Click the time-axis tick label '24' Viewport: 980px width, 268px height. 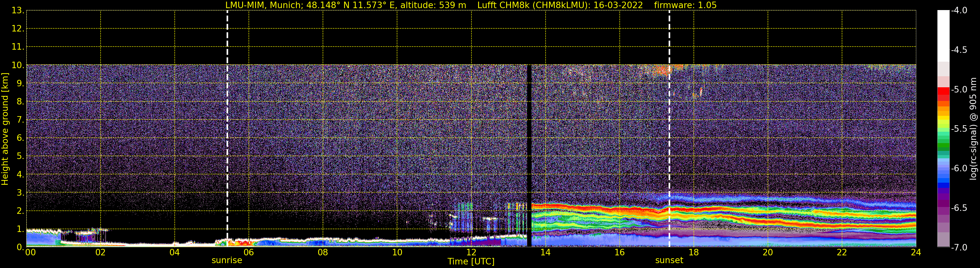click(916, 252)
